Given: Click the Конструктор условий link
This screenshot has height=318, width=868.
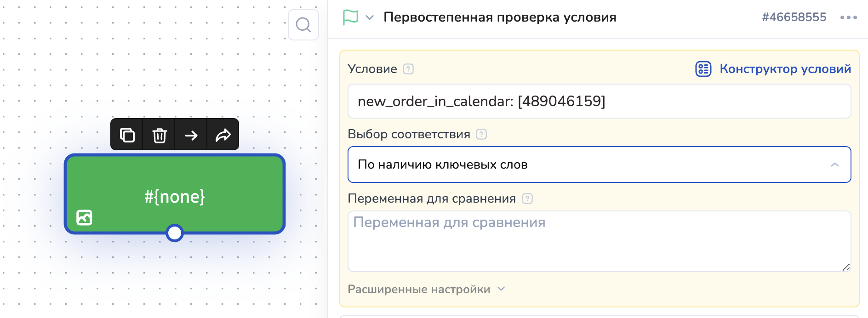Looking at the screenshot, I should pyautogui.click(x=785, y=69).
